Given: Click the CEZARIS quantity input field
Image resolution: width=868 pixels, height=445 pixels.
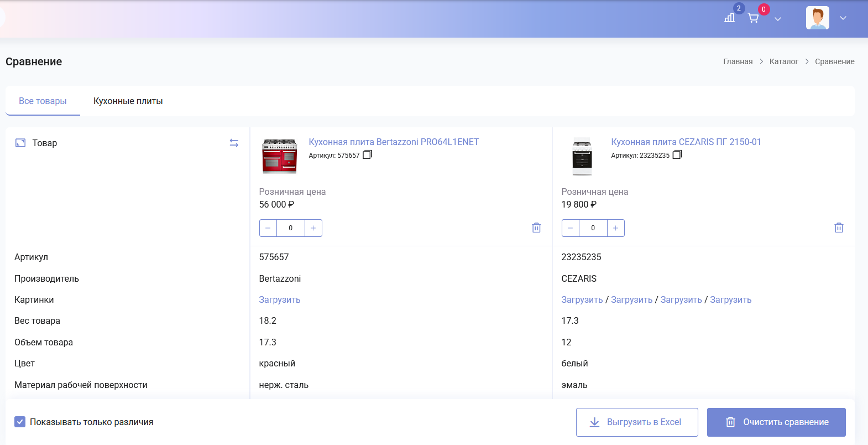Looking at the screenshot, I should pos(593,228).
